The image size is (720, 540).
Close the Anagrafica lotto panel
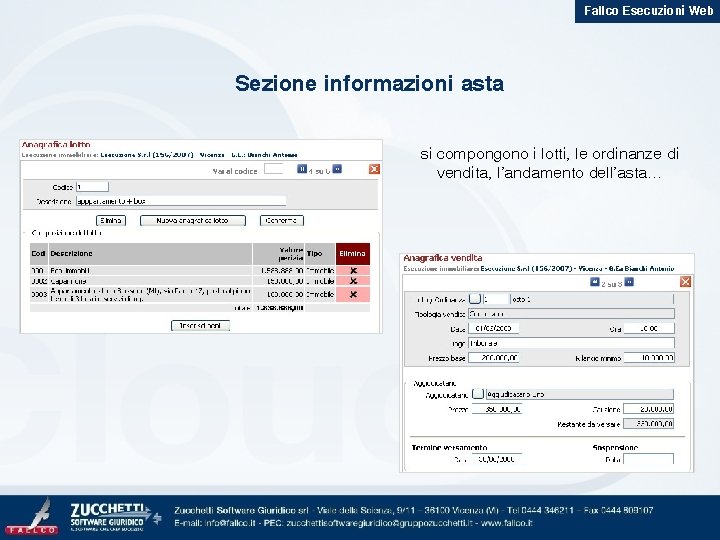374,169
